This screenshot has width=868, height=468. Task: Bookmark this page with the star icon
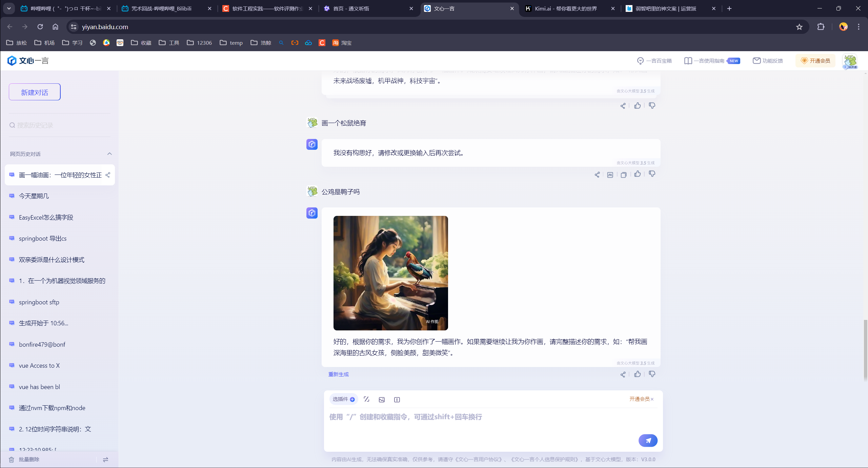799,27
